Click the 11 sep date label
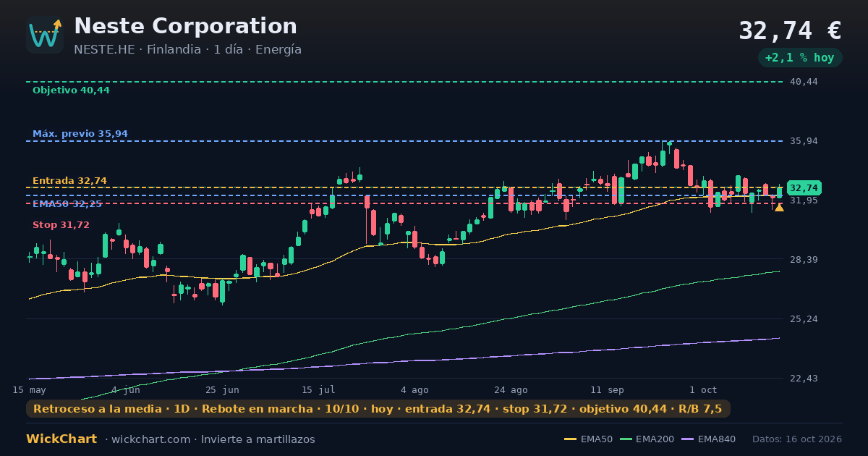Viewport: 868px width, 456px height. click(607, 389)
